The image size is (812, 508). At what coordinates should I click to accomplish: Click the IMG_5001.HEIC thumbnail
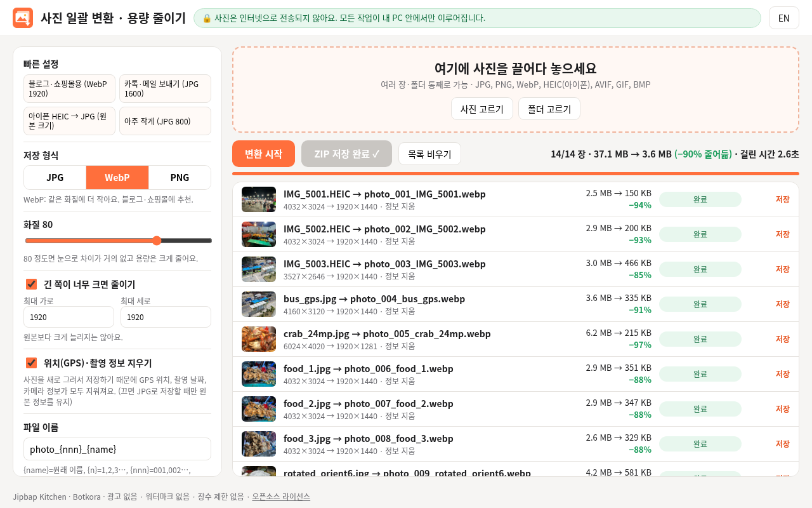coord(259,199)
